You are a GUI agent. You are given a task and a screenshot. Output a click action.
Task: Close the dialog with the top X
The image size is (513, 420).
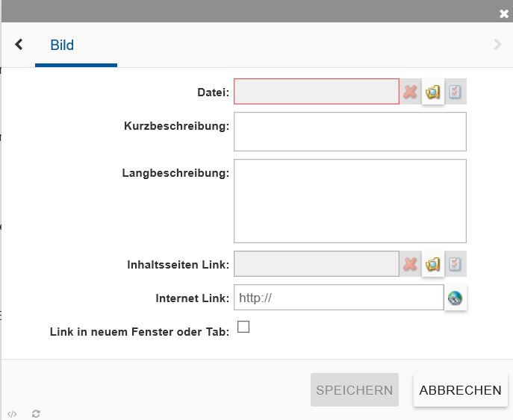[504, 14]
